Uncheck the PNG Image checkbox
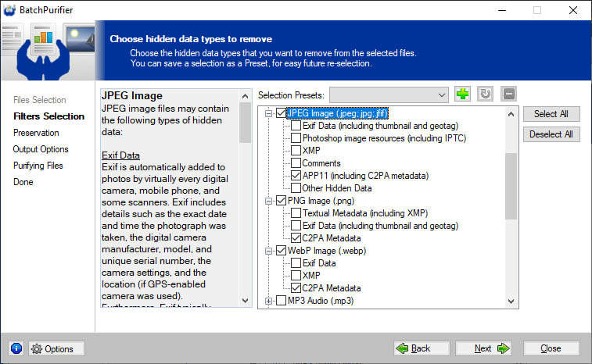 click(281, 200)
